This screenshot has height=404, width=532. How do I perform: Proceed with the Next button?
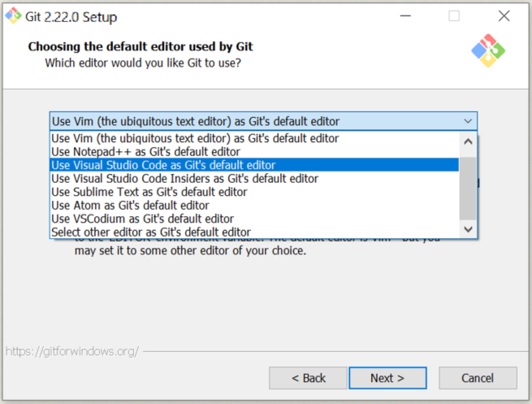(388, 378)
